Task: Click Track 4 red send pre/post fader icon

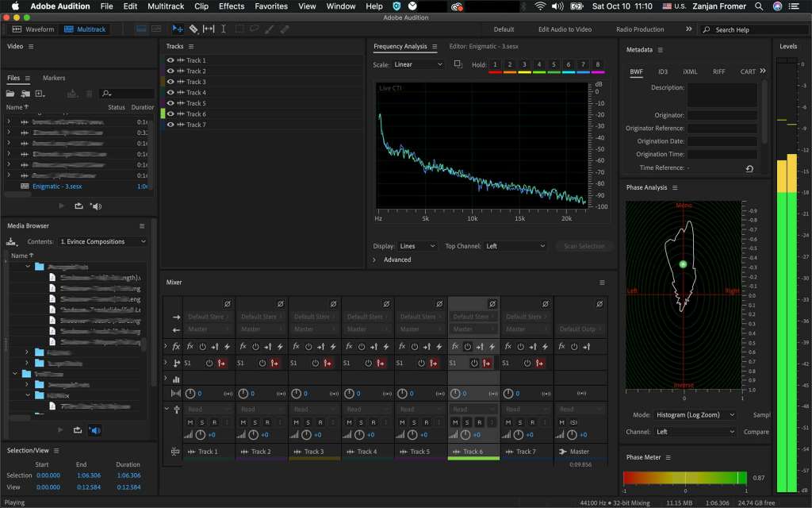Action: [381, 363]
